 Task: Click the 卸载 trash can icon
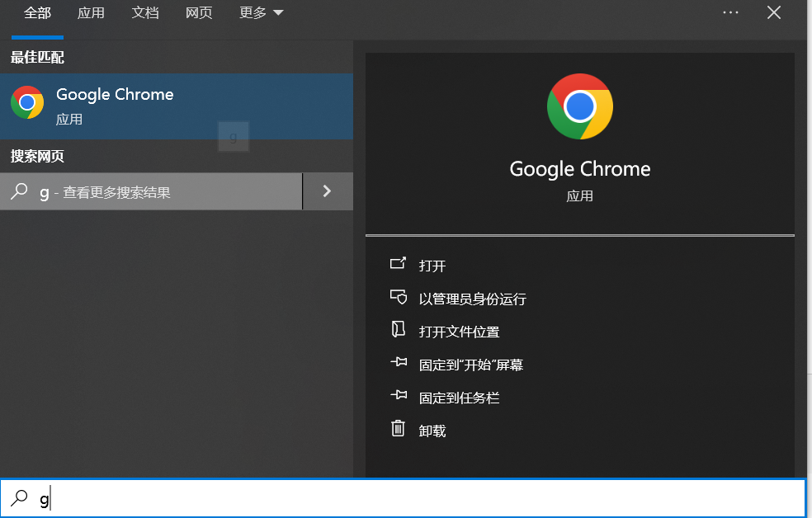click(396, 430)
